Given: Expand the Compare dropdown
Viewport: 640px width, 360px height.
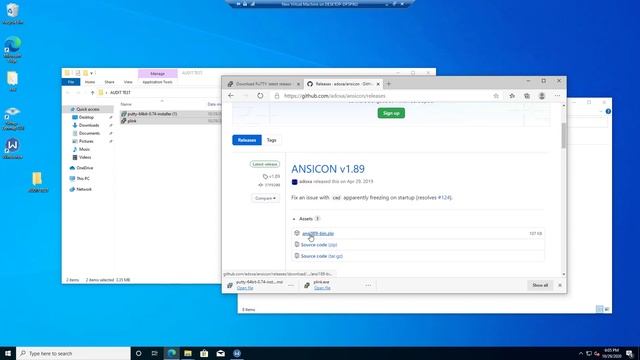Looking at the screenshot, I should pos(265,198).
